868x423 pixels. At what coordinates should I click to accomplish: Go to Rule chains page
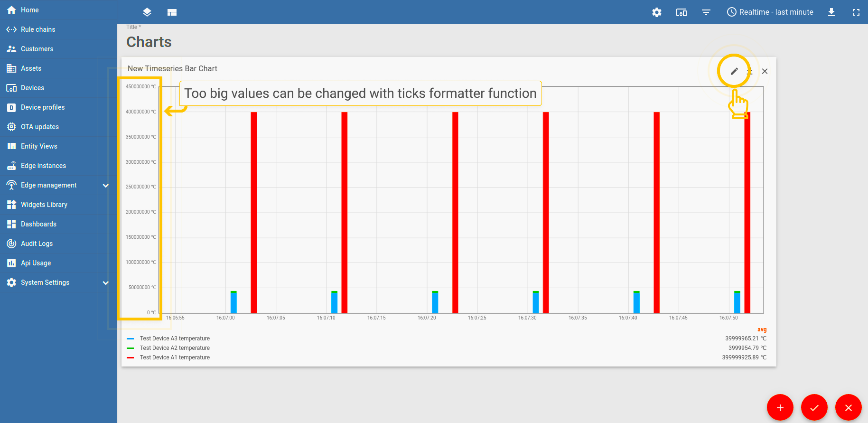click(38, 29)
